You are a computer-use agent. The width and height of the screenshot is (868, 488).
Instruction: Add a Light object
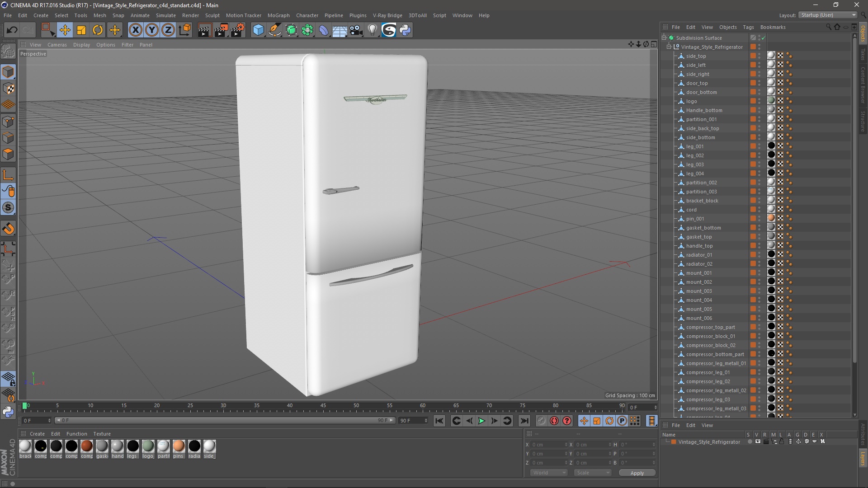click(373, 30)
